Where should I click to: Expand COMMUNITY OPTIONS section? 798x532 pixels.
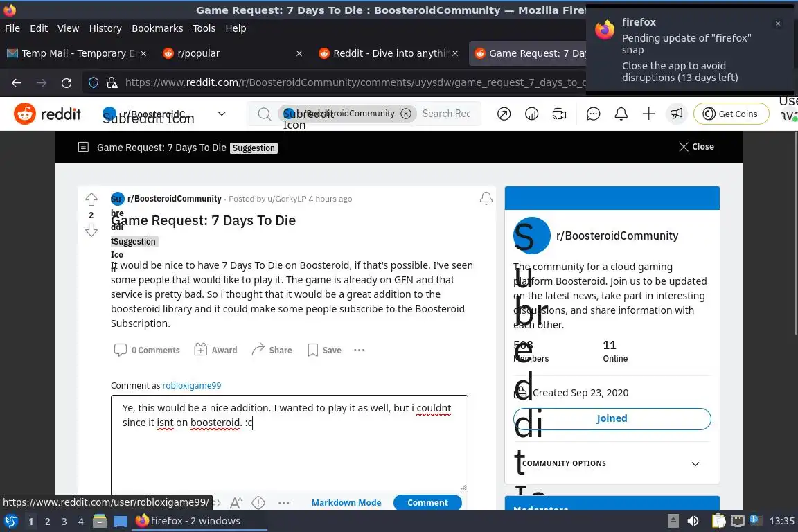click(x=612, y=463)
